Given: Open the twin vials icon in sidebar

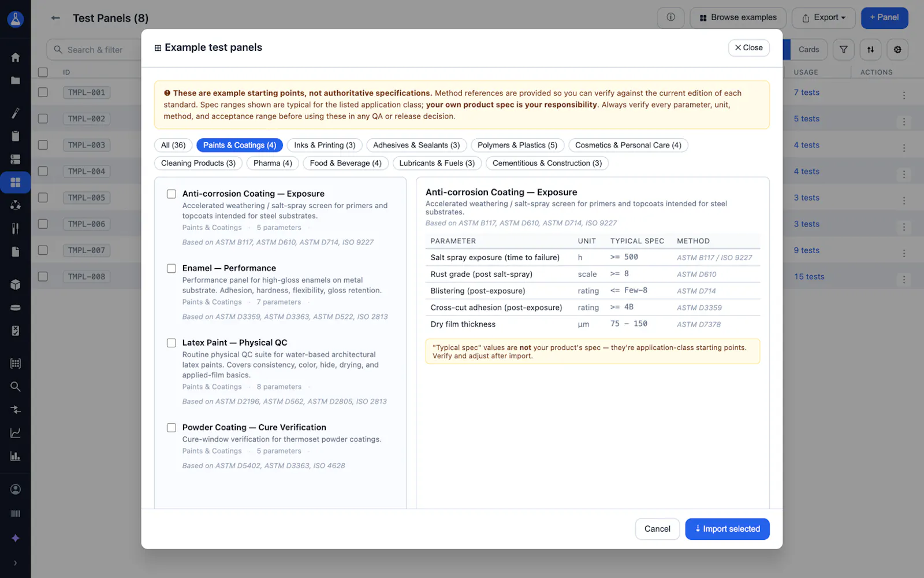Looking at the screenshot, I should tap(16, 228).
